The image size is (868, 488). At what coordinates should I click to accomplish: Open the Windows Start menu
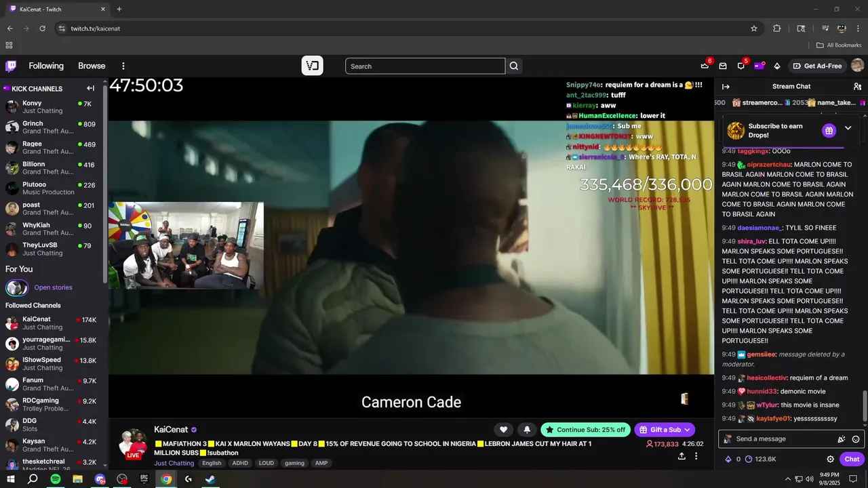11,479
